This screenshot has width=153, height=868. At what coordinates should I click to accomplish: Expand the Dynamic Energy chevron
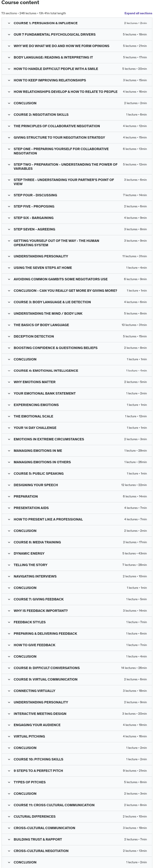(x=9, y=553)
